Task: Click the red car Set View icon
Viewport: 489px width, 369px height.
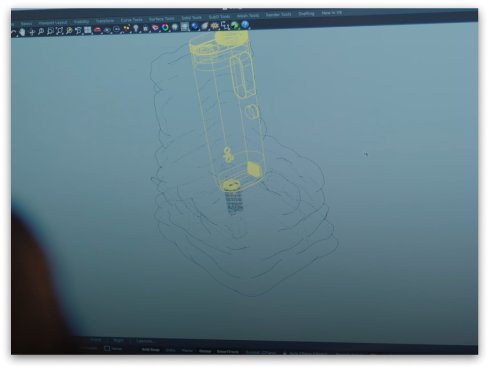Action: [x=97, y=30]
